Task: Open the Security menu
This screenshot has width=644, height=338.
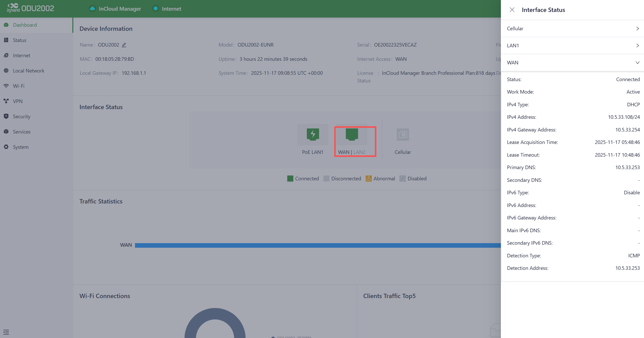Action: click(x=22, y=116)
